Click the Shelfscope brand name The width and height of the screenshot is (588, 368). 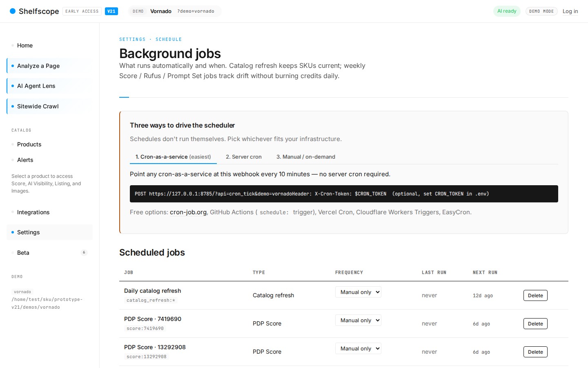[39, 11]
